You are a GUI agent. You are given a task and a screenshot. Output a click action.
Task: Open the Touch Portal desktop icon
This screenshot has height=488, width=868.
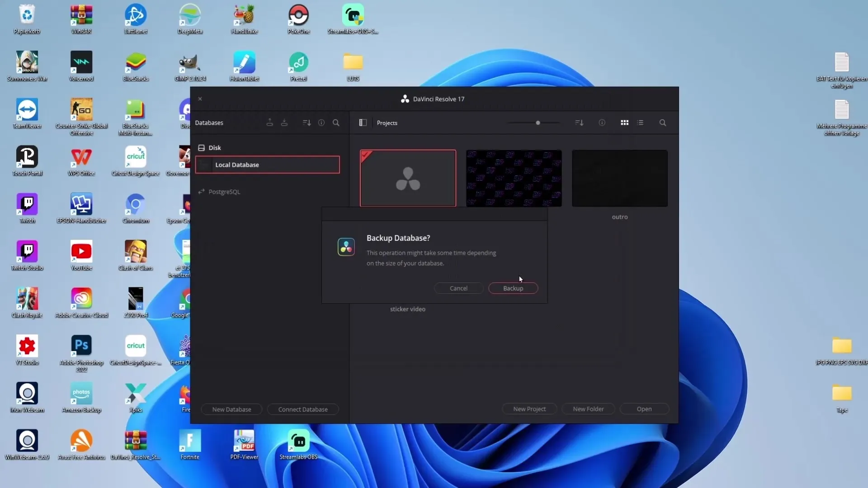coord(27,161)
